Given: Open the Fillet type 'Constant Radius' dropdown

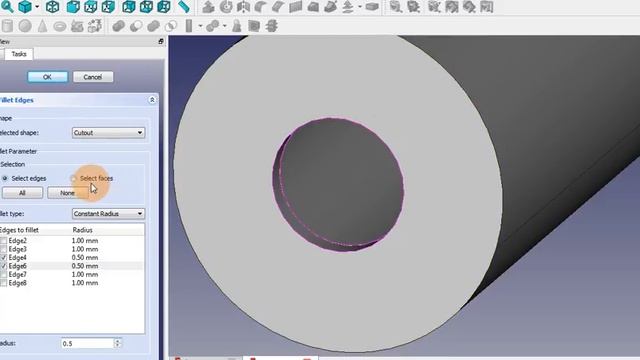Looking at the screenshot, I should tap(108, 213).
